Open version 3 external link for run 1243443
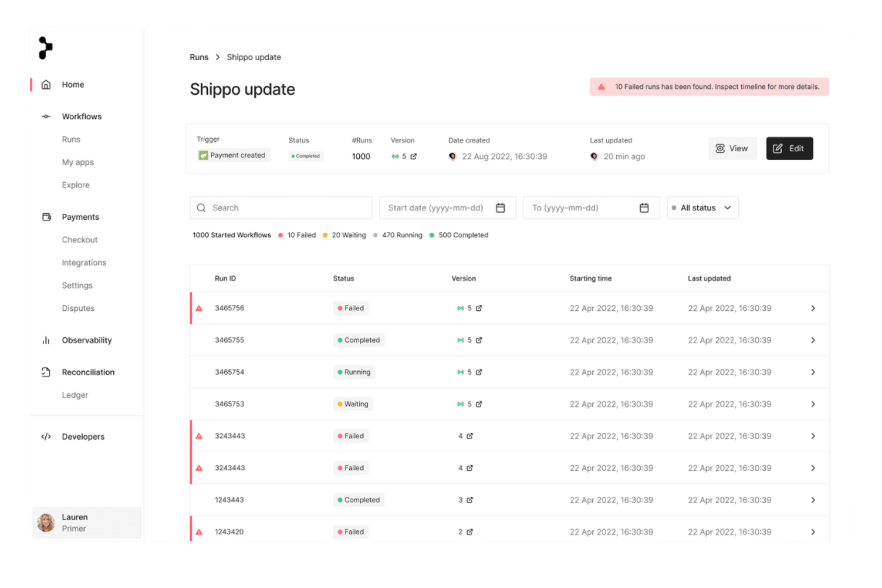Viewport: 882px width, 588px height. click(x=470, y=500)
